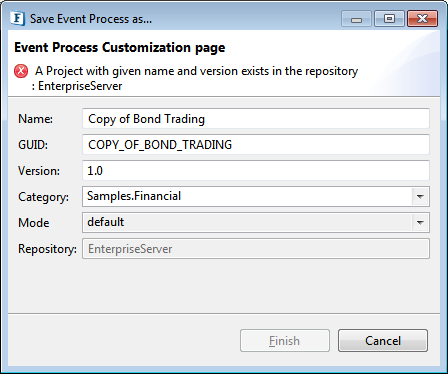Click the GUID field COPY_OF_BOND_TRADING
Image resolution: width=448 pixels, height=374 pixels.
[256, 145]
